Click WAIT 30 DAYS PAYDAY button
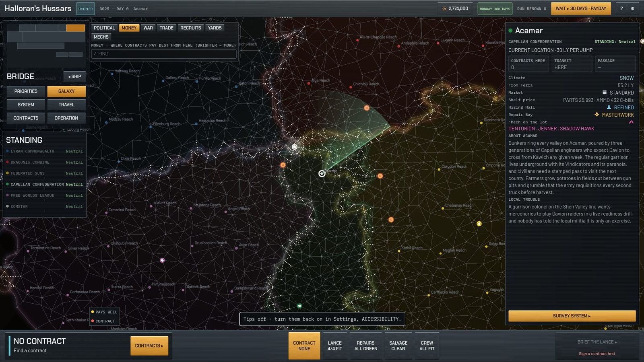 pos(581,8)
